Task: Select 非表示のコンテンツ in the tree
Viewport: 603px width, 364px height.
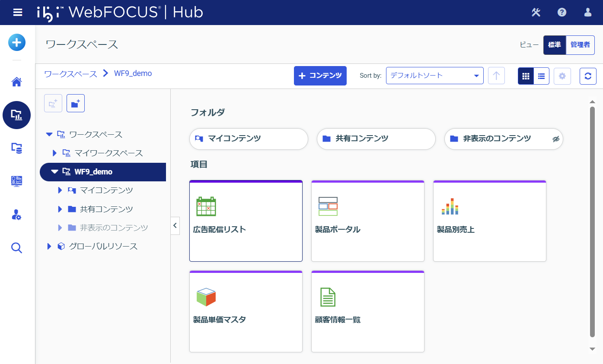Action: [x=114, y=228]
